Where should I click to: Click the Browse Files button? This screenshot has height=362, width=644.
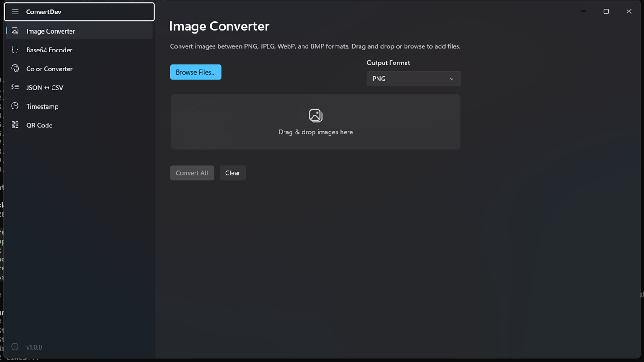(196, 72)
